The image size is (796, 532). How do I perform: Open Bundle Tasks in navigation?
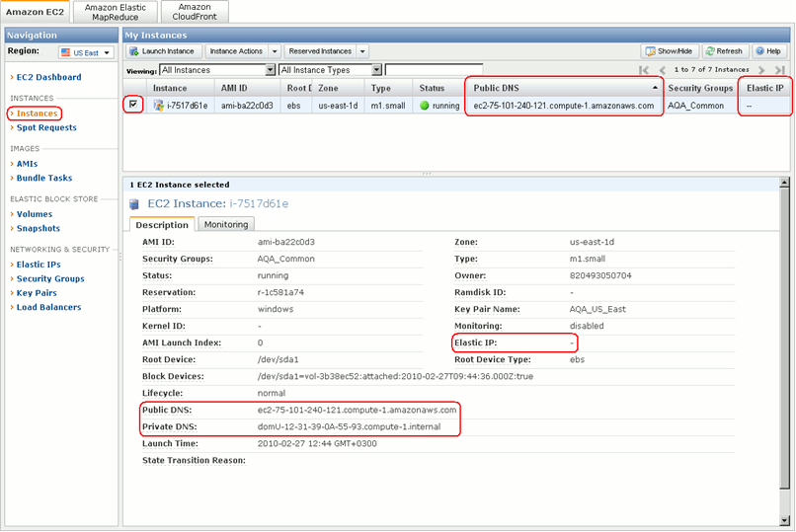pyautogui.click(x=44, y=178)
